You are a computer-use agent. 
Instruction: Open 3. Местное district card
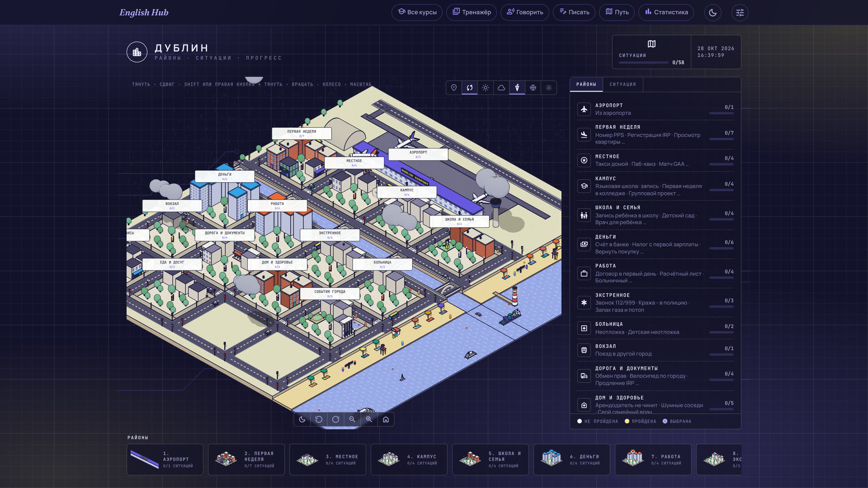328,459
